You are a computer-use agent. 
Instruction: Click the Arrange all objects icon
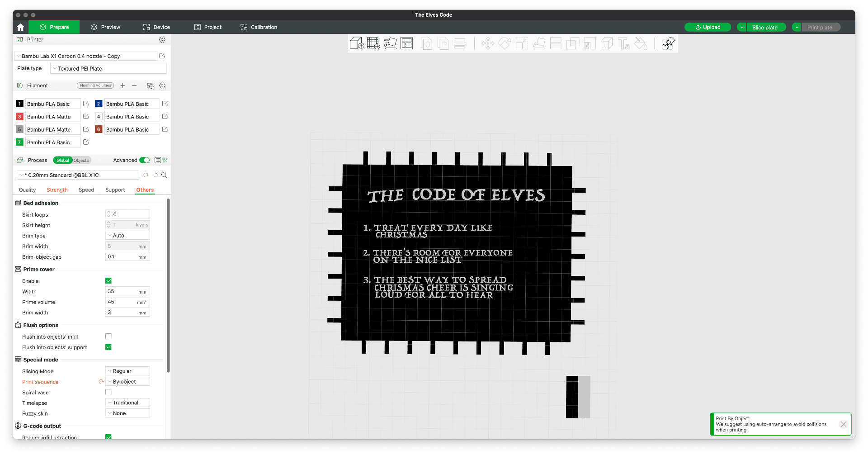[407, 43]
